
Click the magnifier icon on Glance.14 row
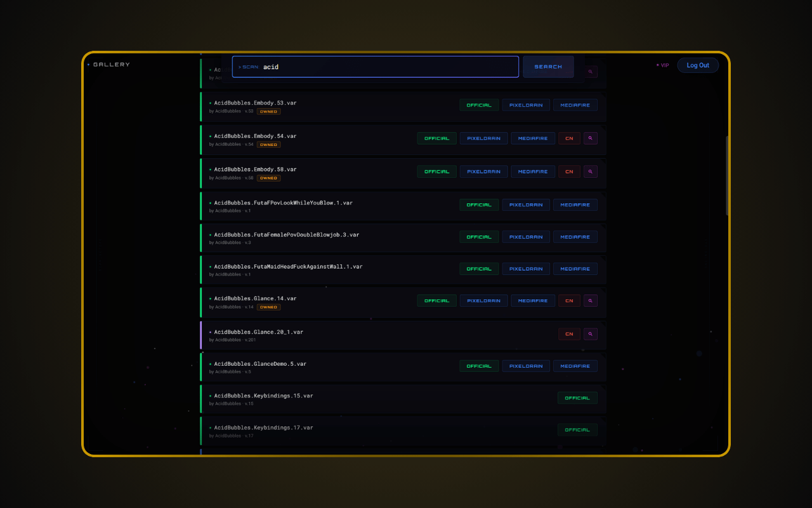[x=590, y=301]
